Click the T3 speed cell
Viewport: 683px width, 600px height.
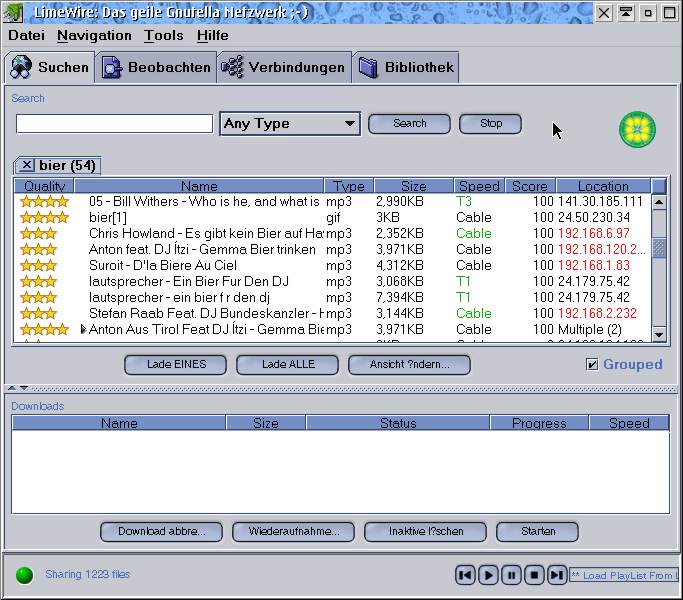[464, 201]
